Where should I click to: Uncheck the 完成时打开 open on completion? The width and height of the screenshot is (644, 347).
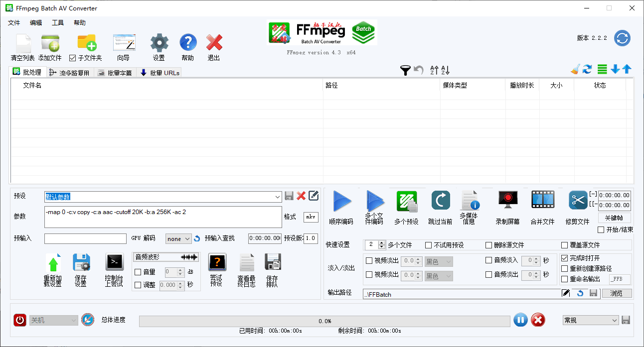tap(565, 258)
